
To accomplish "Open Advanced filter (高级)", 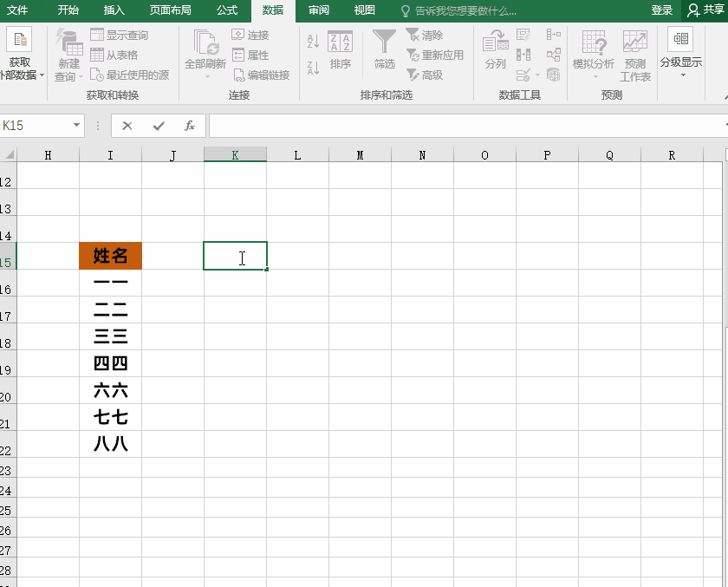I will [x=425, y=75].
